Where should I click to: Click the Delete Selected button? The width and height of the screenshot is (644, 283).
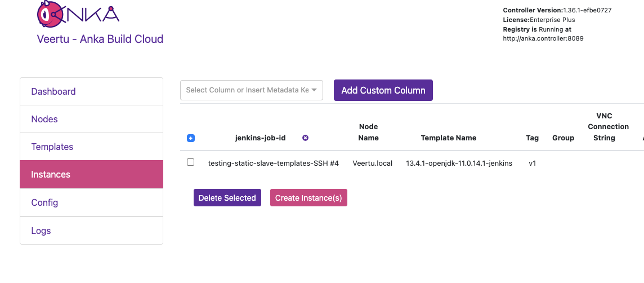pos(227,198)
